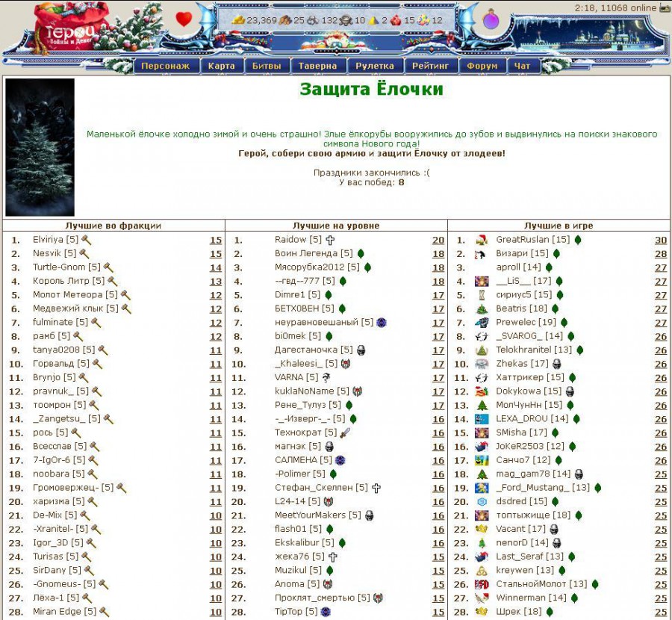
Task: Click the clan icon before Визари
Action: pos(481,254)
